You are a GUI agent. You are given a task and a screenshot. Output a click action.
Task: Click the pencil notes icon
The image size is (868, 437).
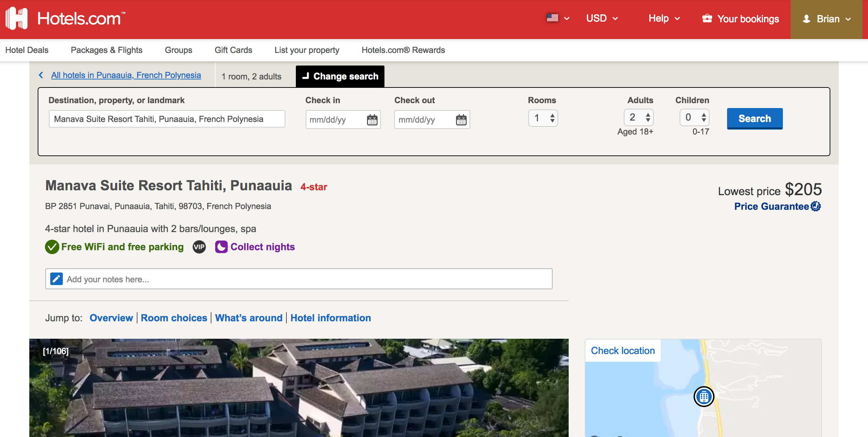pos(57,279)
